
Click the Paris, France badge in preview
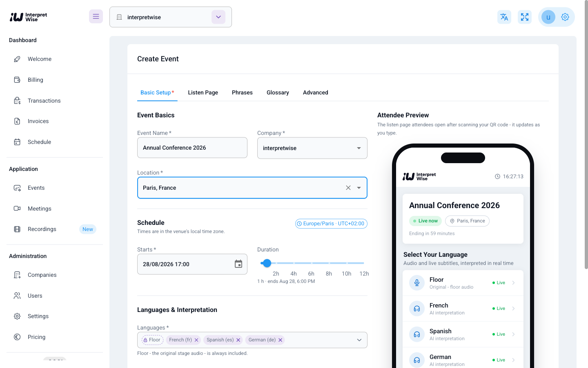coord(467,221)
